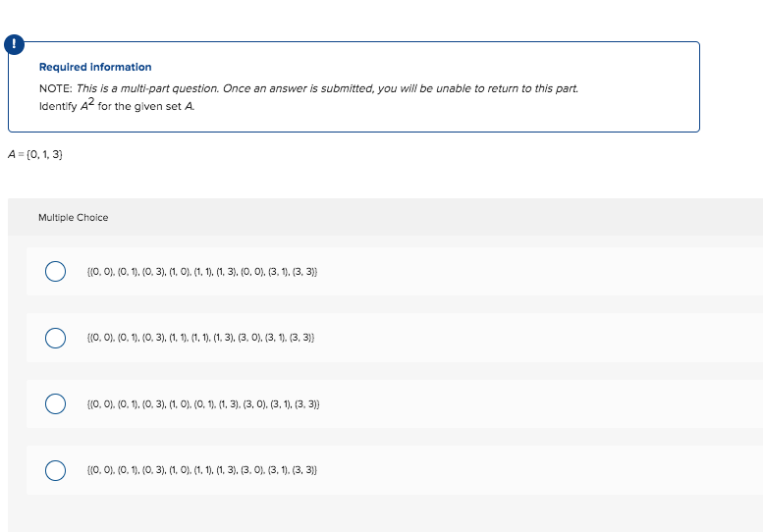Screen dimensions: 763x532
Task: Click the blue exclamation alert icon
Action: [x=14, y=44]
